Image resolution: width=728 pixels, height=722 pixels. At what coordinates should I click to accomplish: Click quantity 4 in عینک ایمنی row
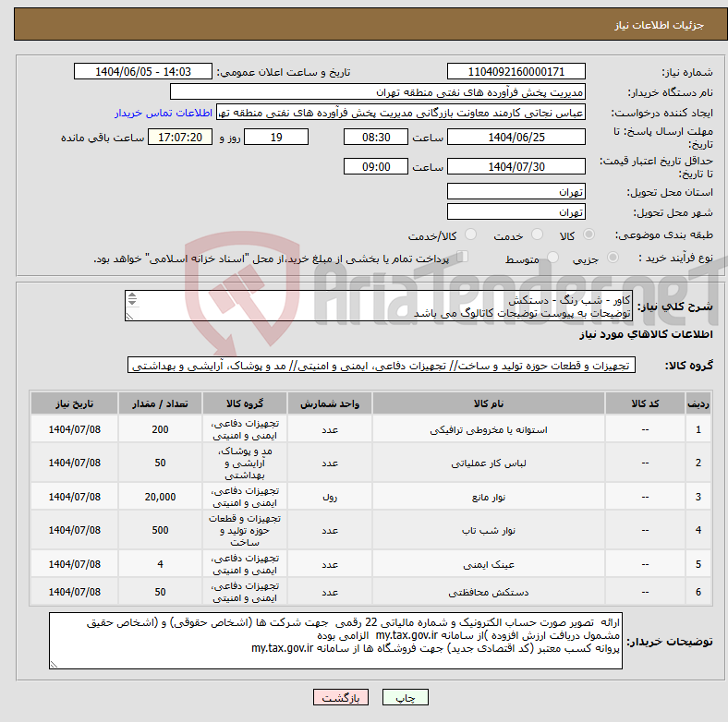point(160,564)
